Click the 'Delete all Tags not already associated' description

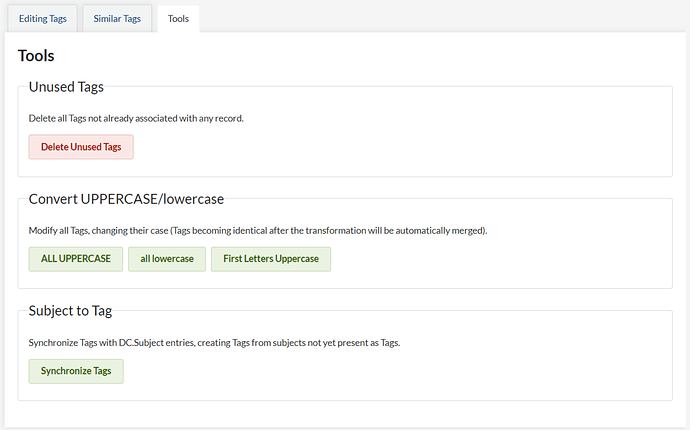point(136,118)
